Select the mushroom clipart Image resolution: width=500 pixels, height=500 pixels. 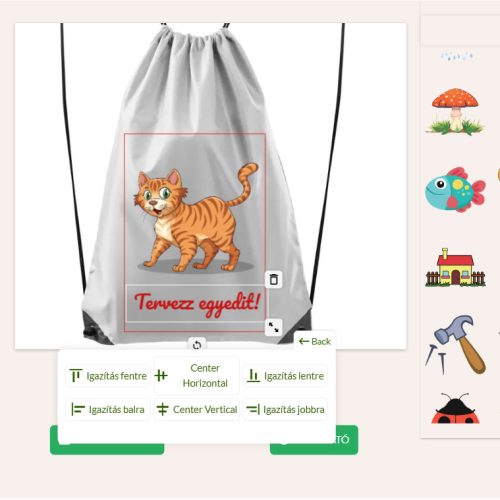click(455, 111)
